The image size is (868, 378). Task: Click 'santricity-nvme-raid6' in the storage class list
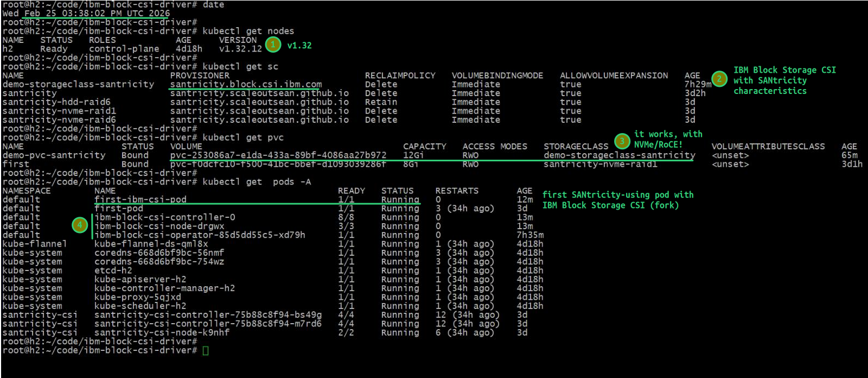(x=59, y=119)
